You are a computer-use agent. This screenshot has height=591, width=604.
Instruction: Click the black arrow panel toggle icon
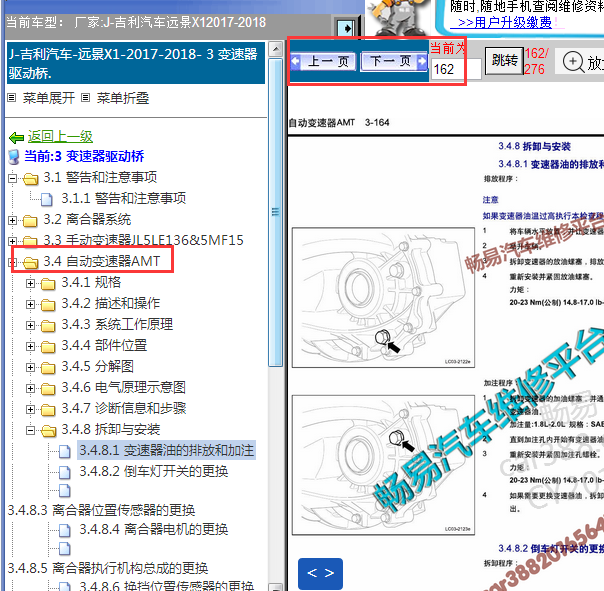click(x=347, y=28)
